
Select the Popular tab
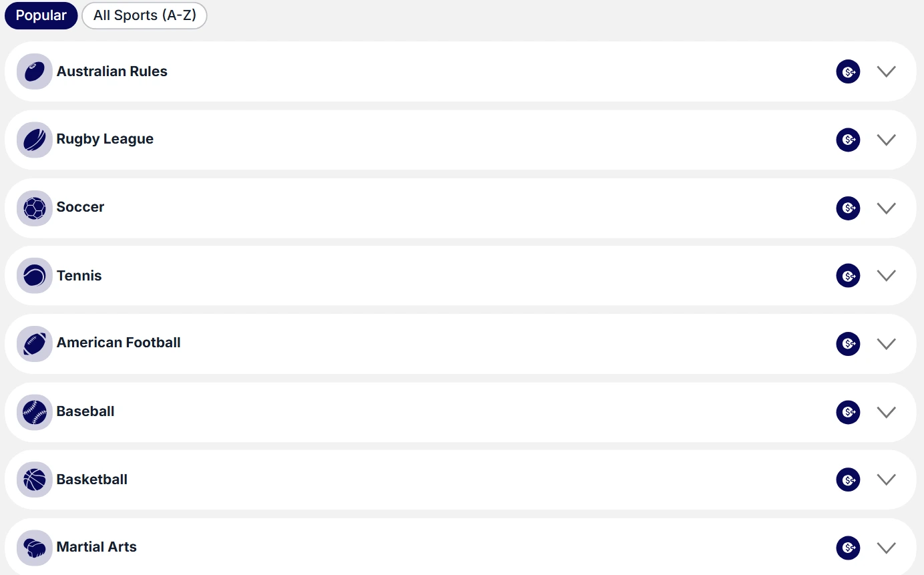pos(41,15)
